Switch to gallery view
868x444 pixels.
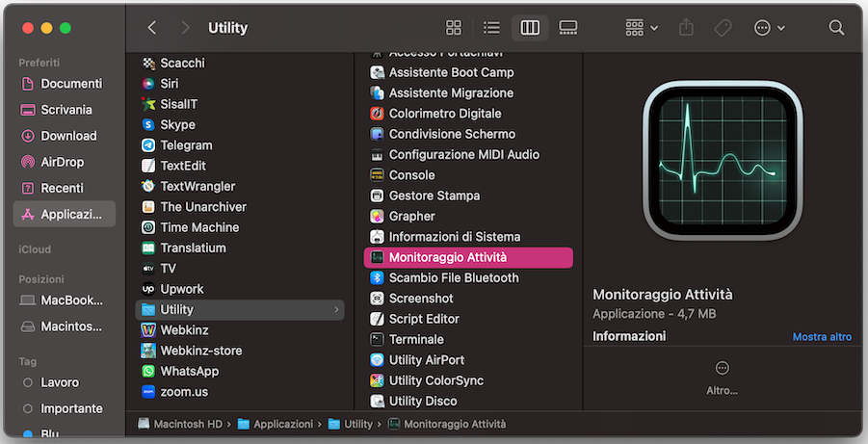(568, 28)
